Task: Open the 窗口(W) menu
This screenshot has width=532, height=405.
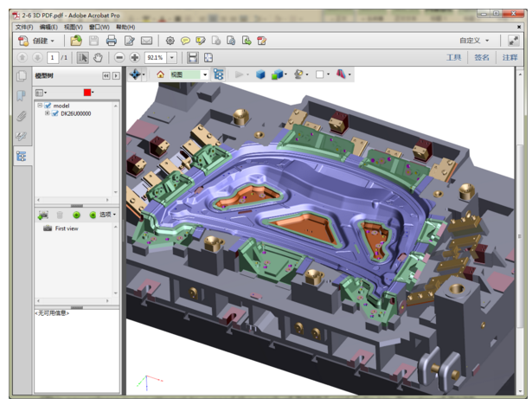Action: [99, 27]
